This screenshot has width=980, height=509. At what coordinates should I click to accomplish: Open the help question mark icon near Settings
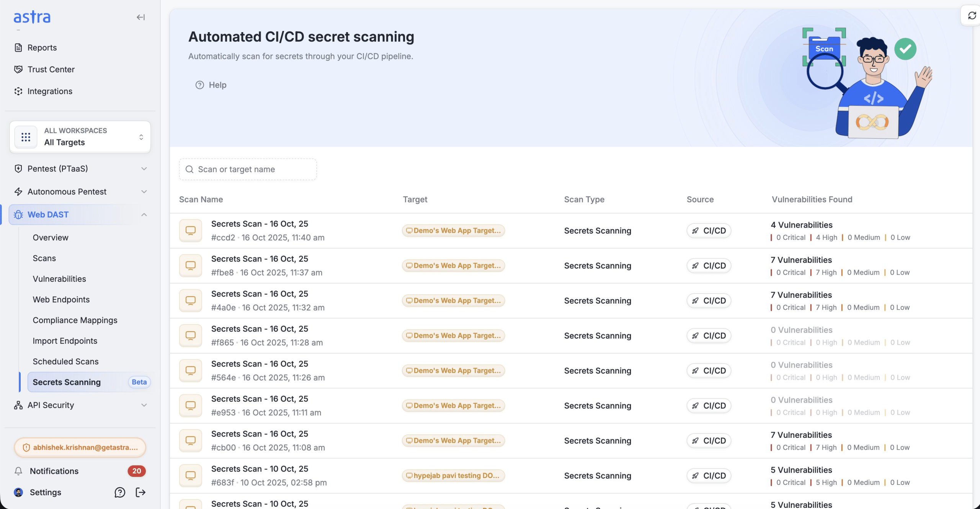pos(120,493)
